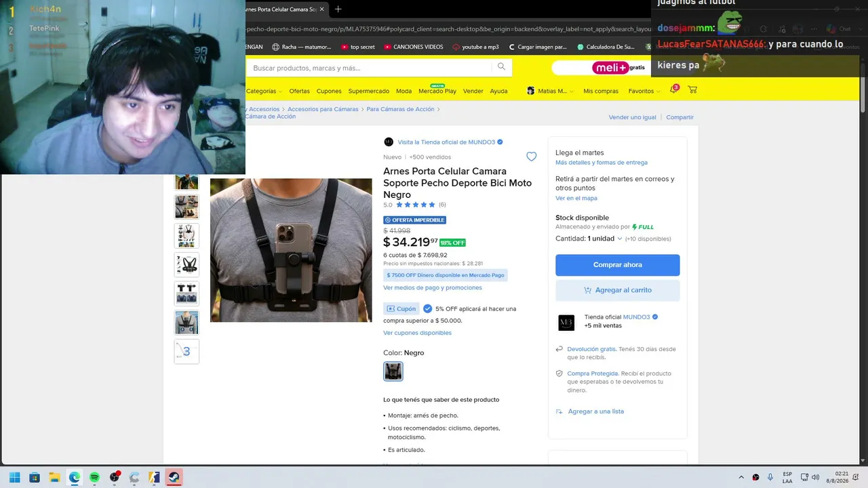Open the shopping cart
Image resolution: width=868 pixels, height=488 pixels.
[x=692, y=89]
